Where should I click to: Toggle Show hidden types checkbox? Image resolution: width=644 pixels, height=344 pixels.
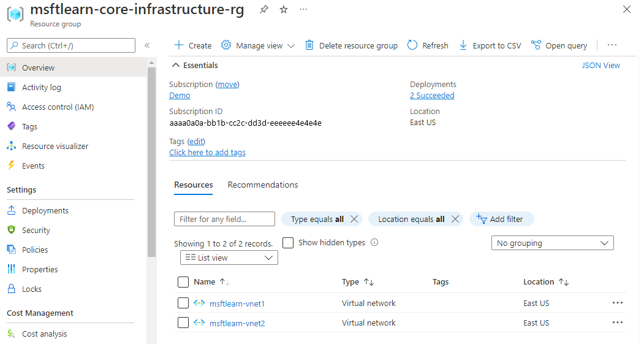[x=288, y=242]
